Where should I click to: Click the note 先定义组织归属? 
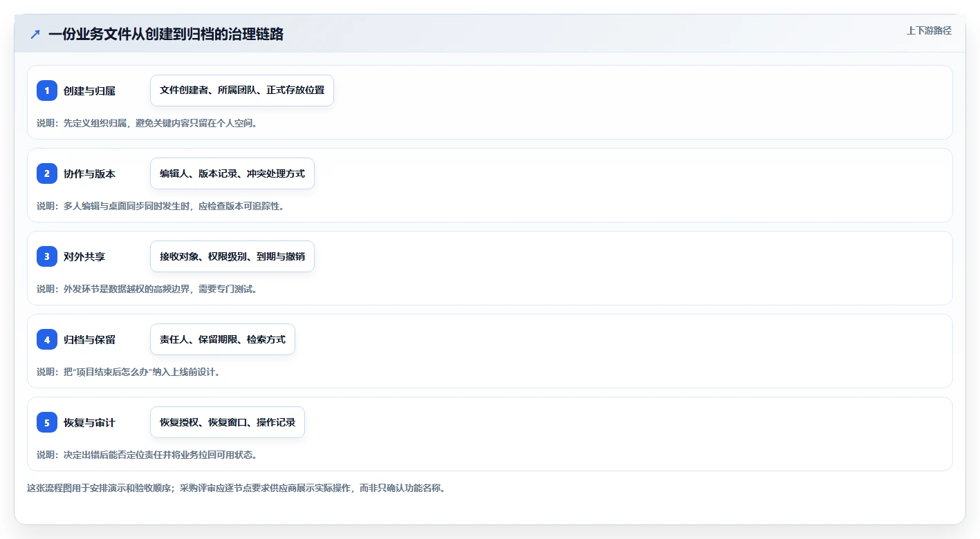point(147,123)
